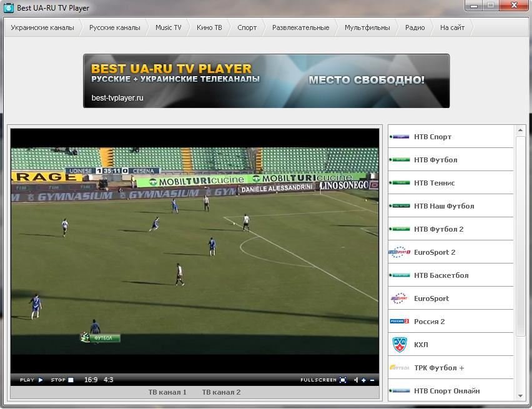
Task: Click the ТРК Футбол + channel logo
Action: (400, 368)
